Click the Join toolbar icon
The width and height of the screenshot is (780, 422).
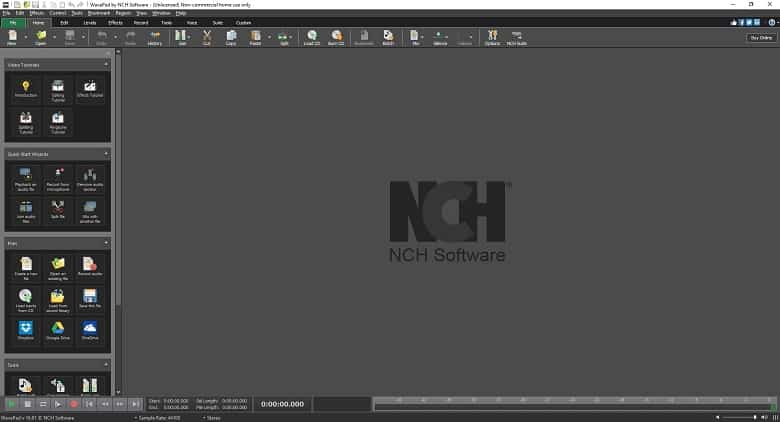181,37
